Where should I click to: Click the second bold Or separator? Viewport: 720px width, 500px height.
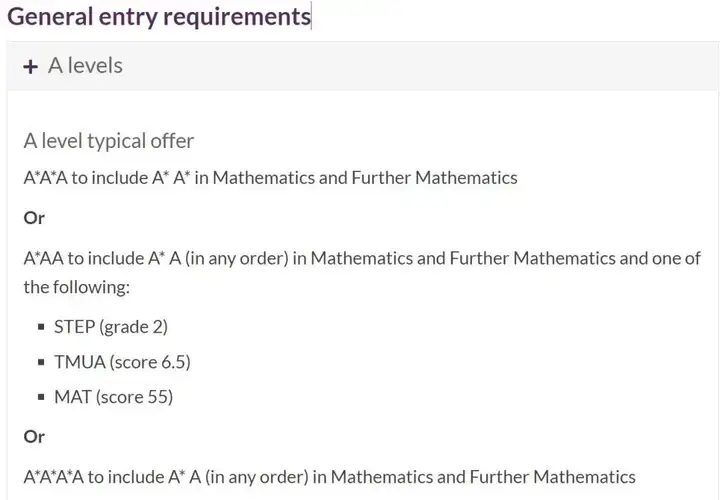pos(34,437)
